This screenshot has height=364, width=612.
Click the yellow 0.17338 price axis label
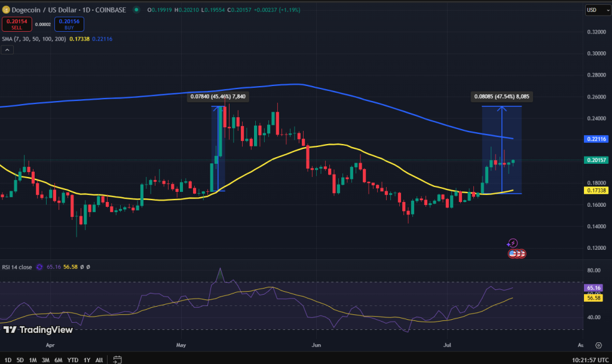point(596,191)
